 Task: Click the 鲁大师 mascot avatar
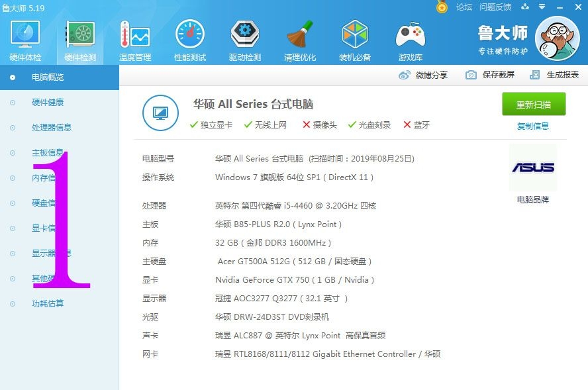click(558, 38)
